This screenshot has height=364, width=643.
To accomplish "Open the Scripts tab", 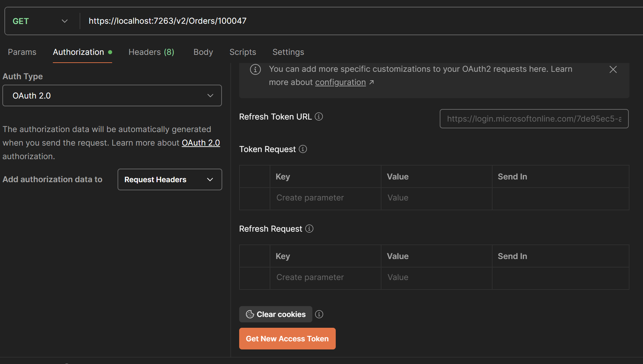I will 243,52.
